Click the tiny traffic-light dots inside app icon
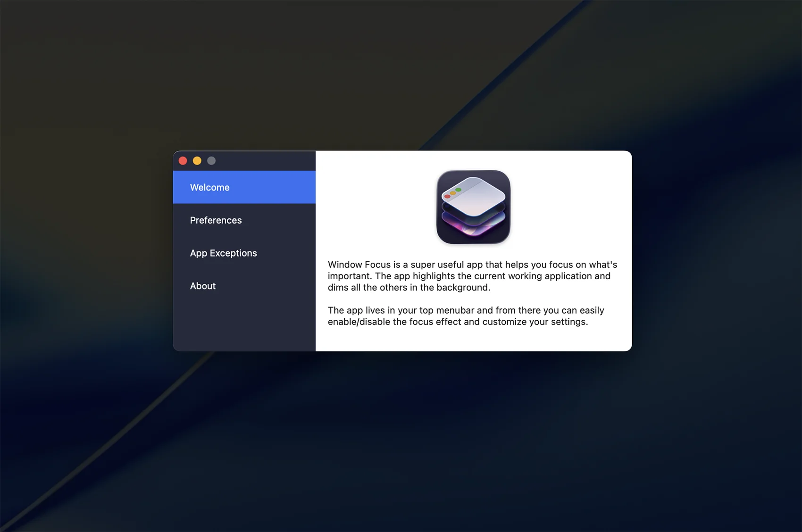Viewport: 802px width, 532px height. click(452, 193)
